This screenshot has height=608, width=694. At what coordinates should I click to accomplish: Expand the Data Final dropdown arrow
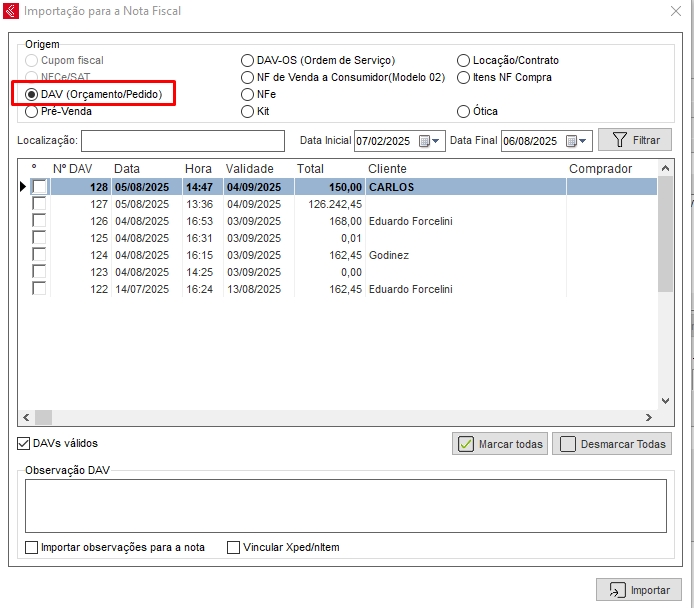(584, 141)
